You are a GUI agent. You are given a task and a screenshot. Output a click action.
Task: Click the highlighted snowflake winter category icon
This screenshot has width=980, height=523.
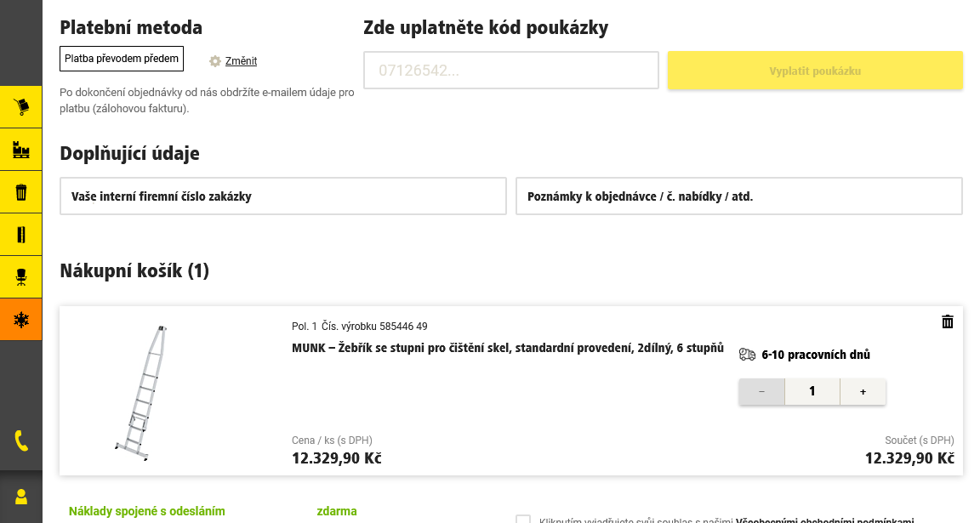(21, 320)
